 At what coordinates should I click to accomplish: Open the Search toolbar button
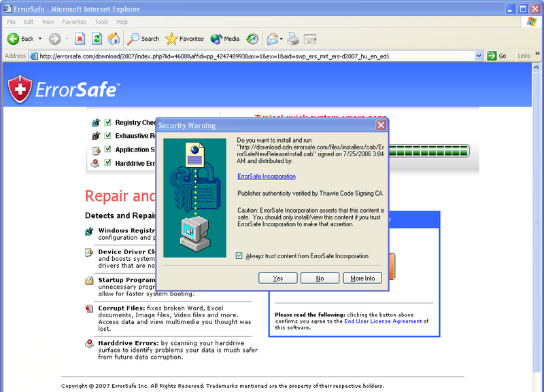143,39
